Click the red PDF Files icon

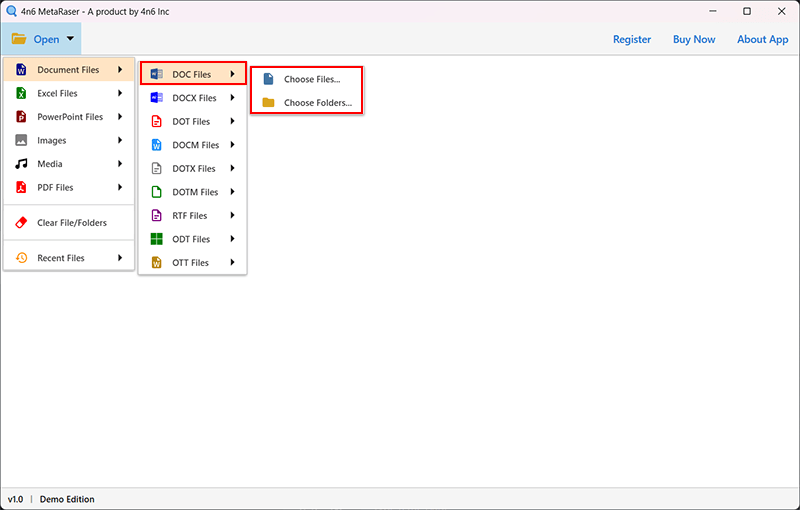21,187
